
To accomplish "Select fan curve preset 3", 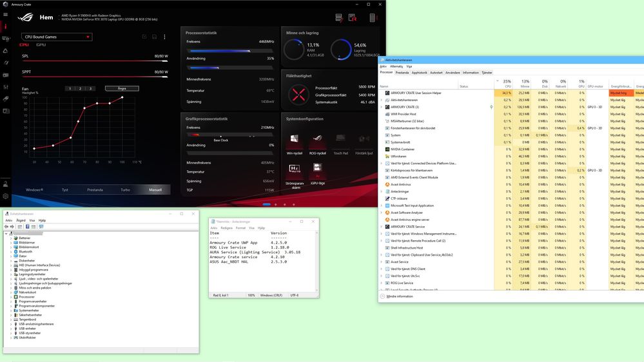I will click(90, 88).
